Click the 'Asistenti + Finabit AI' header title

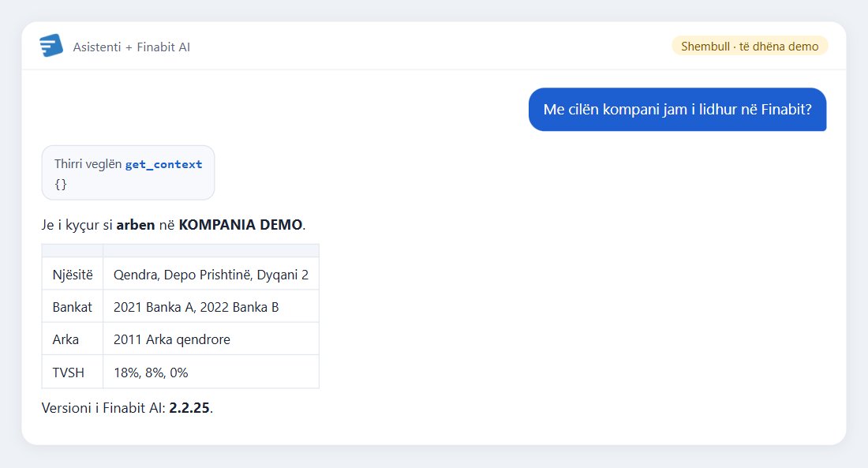131,47
